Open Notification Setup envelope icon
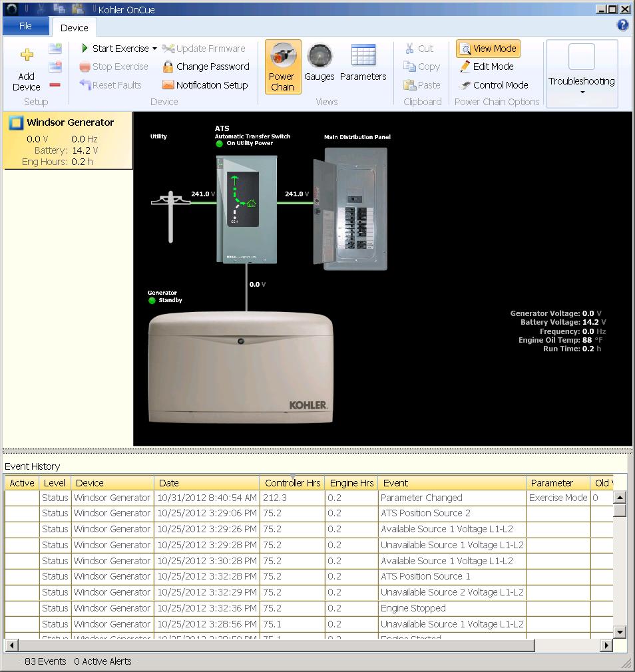This screenshot has height=672, width=635. (x=168, y=85)
